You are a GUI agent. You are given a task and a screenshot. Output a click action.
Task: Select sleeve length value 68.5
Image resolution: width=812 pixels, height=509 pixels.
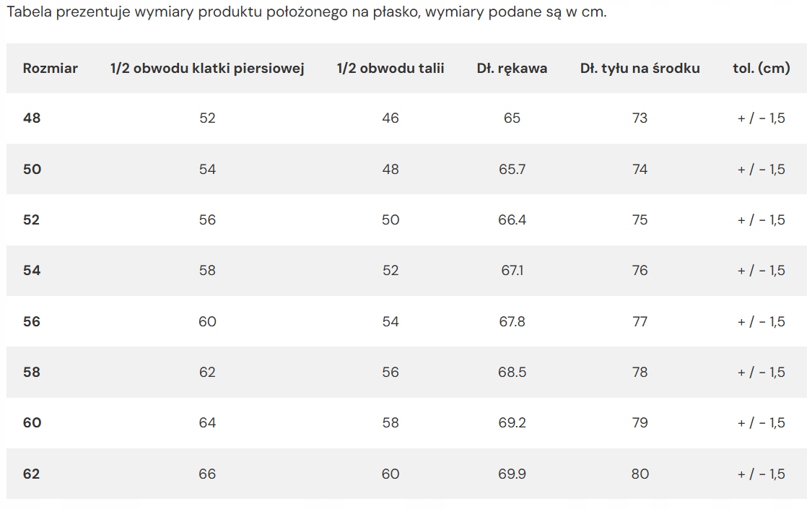coord(512,373)
